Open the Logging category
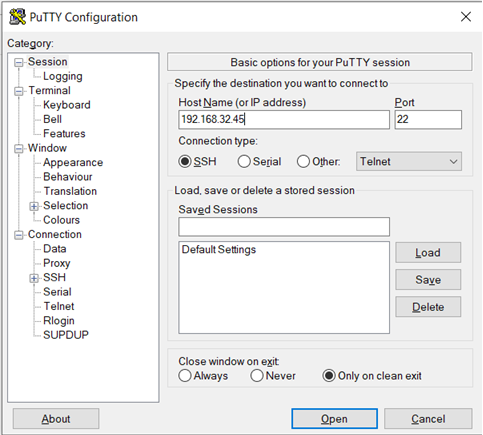This screenshot has height=435, width=483. point(63,76)
